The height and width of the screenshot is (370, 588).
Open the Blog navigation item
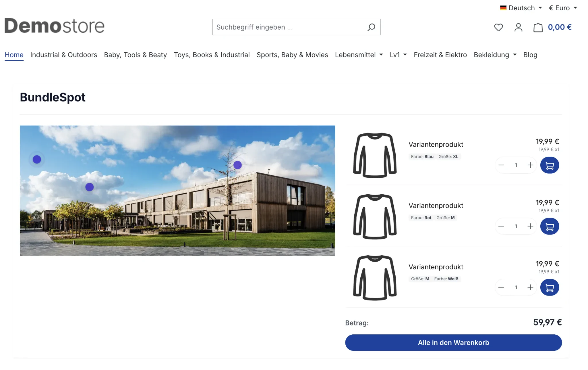tap(530, 55)
